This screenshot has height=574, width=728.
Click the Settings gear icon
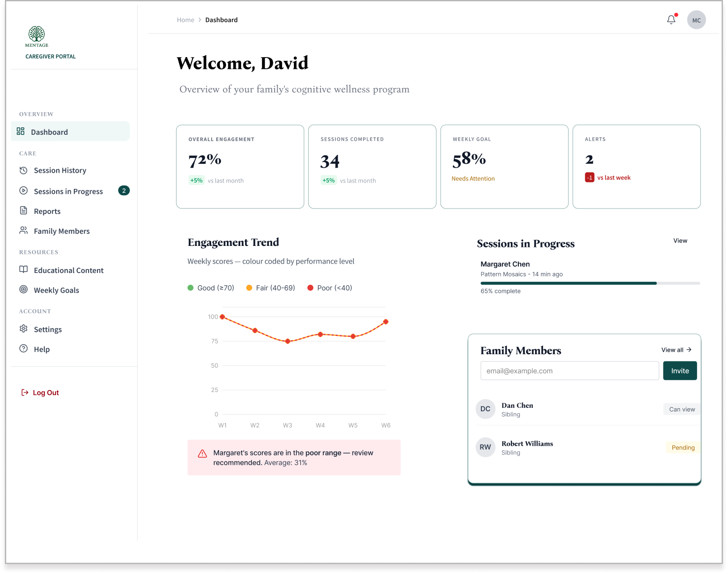23,329
